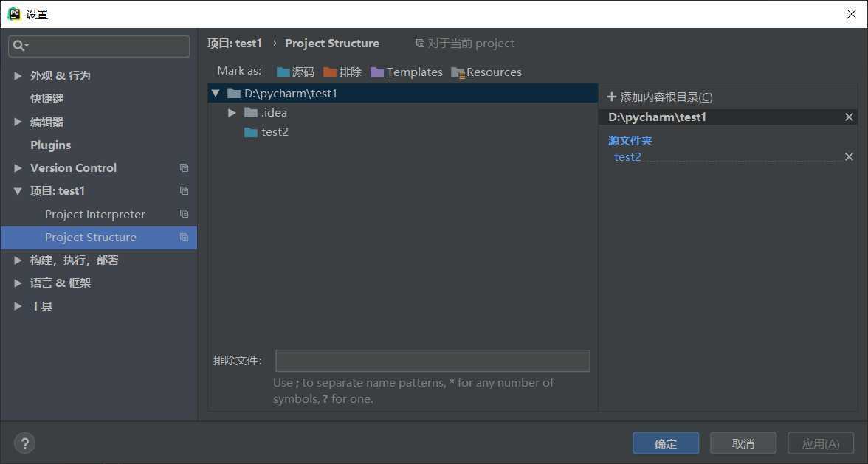Click the project-level icon before 对于当前 project

[420, 43]
